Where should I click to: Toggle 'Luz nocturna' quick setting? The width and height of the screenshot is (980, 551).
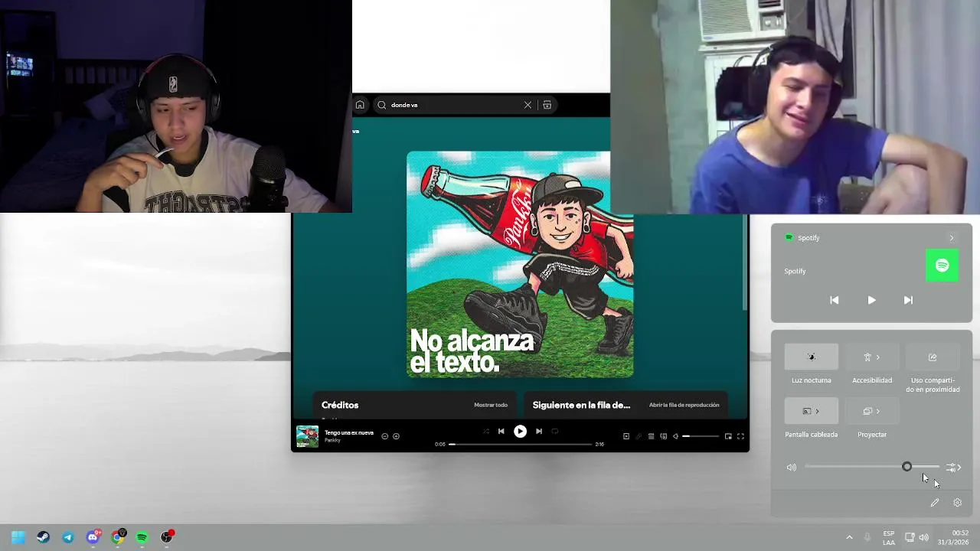tap(812, 357)
